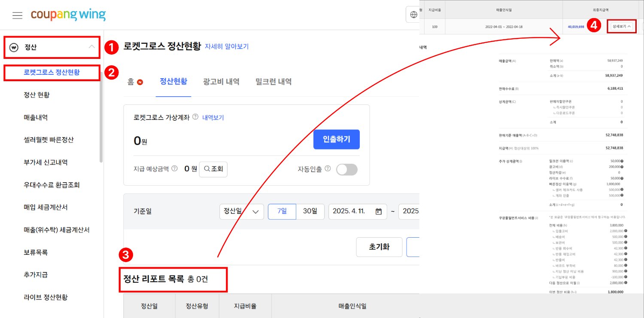Click help icon beside 라이브 수수료 50,000

point(622,178)
